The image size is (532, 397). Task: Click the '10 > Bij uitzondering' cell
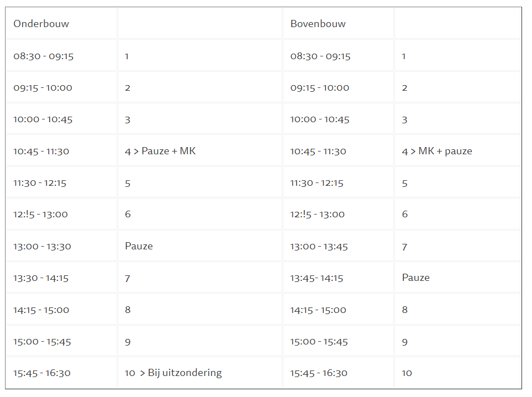pyautogui.click(x=173, y=373)
